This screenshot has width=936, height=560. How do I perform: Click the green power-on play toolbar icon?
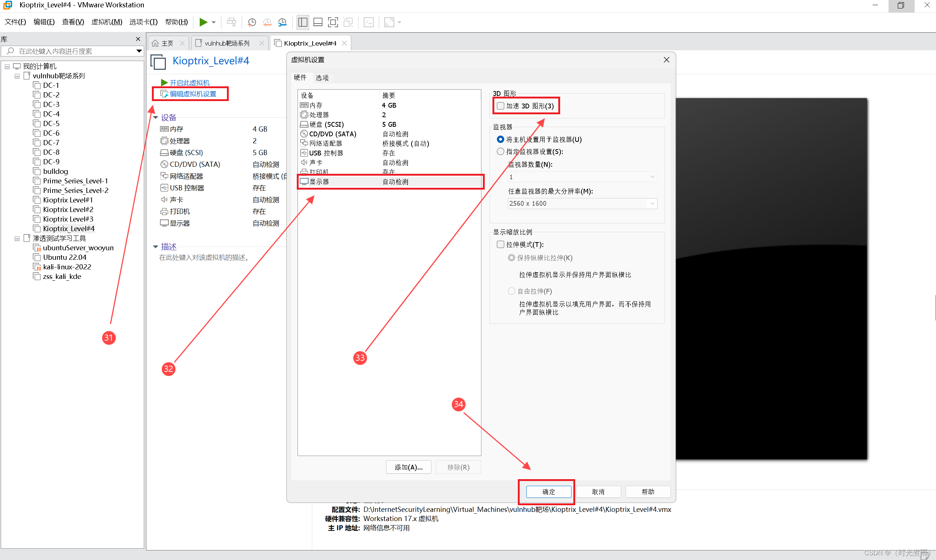(x=203, y=22)
